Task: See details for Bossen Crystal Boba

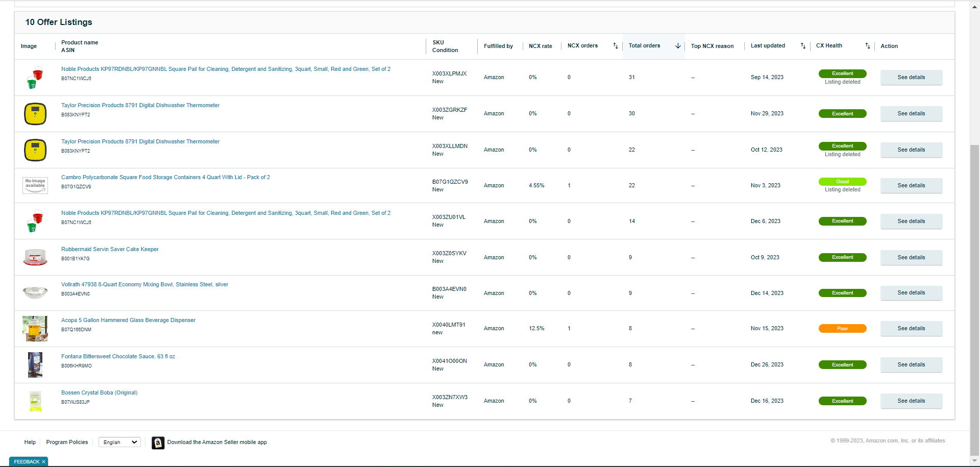Action: [x=911, y=401]
